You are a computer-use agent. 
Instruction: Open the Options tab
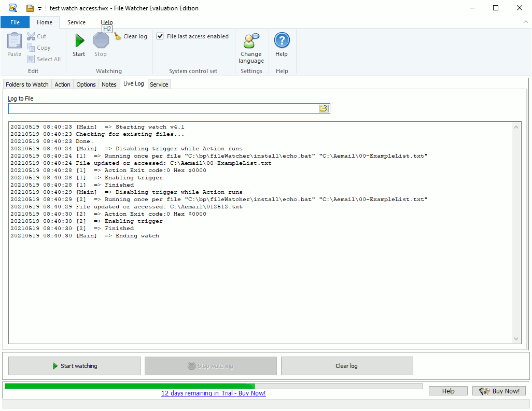(86, 84)
